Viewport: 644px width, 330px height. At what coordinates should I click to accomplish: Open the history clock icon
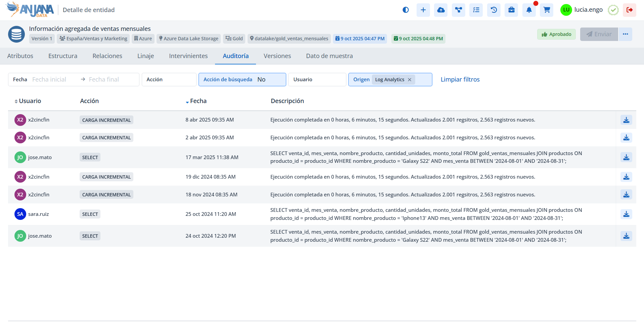tap(493, 10)
